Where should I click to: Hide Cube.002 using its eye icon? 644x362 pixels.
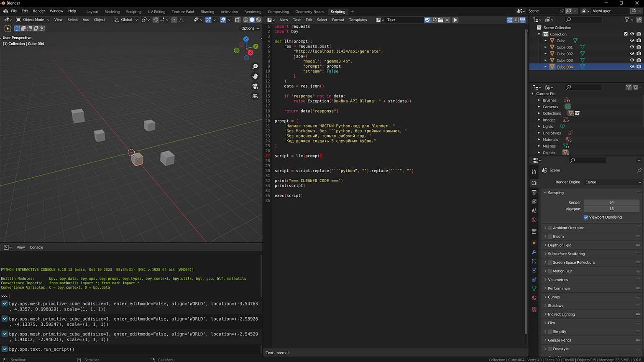pyautogui.click(x=632, y=54)
